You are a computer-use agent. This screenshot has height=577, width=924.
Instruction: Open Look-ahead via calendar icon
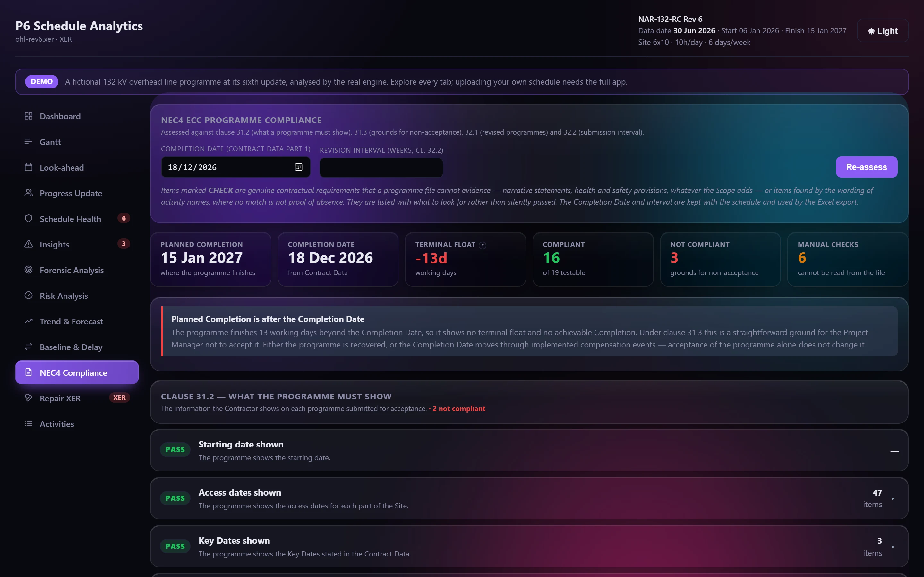[x=29, y=167]
